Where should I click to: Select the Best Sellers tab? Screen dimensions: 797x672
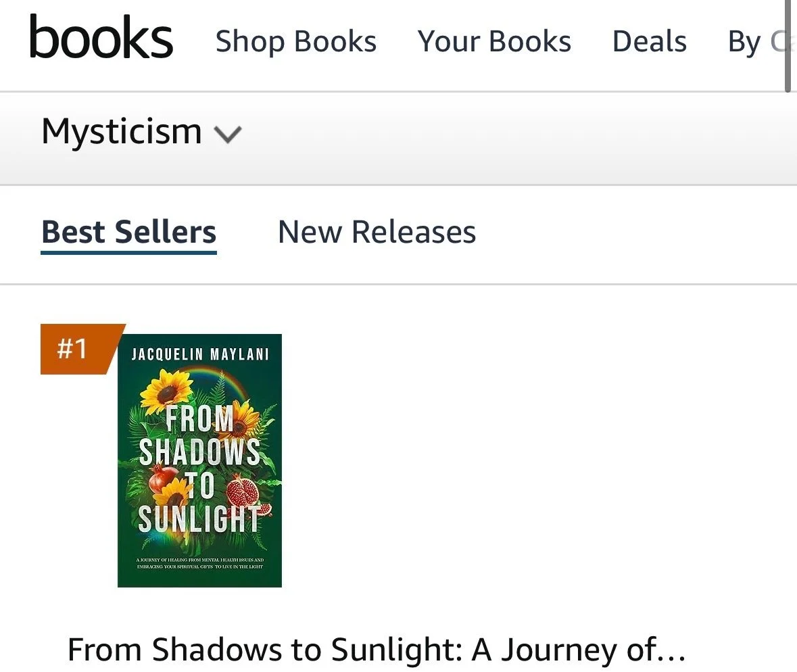click(x=128, y=233)
